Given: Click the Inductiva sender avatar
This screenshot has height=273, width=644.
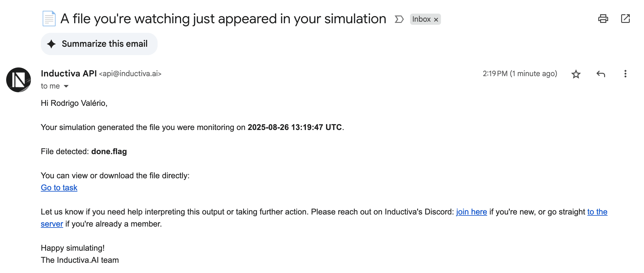Looking at the screenshot, I should [x=19, y=80].
